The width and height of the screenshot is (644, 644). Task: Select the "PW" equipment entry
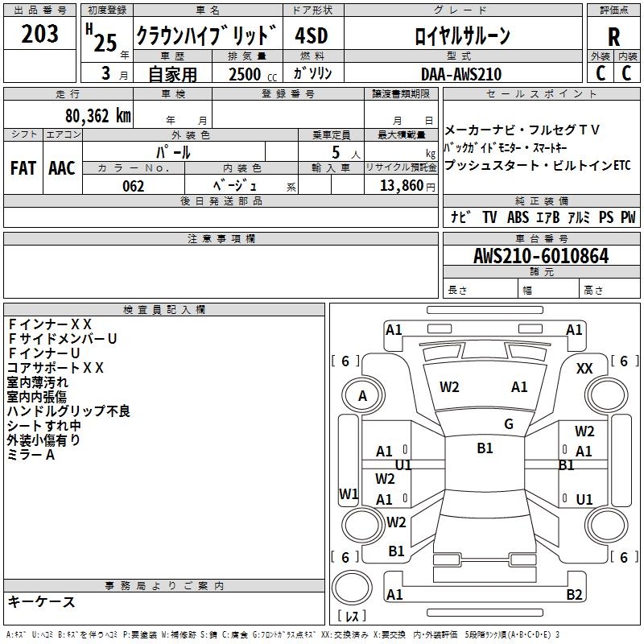coord(628,217)
